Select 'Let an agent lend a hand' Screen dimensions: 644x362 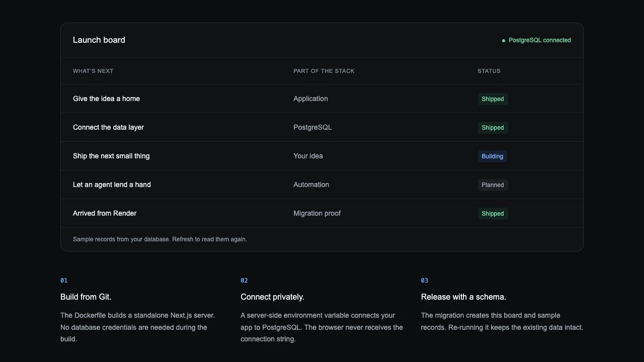coord(112,185)
